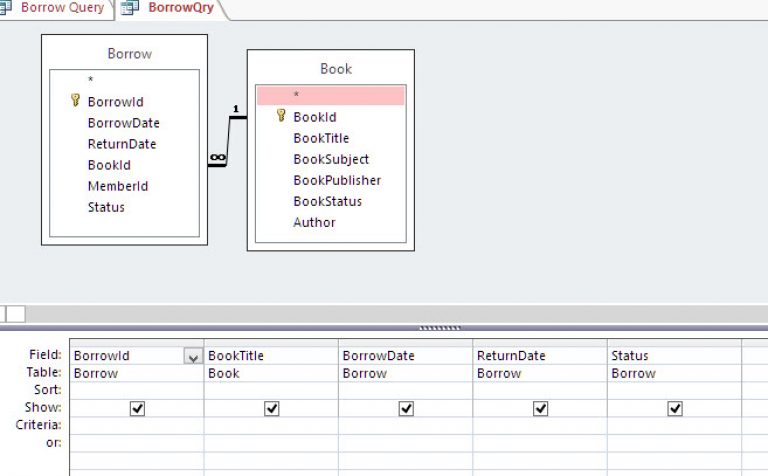The image size is (768, 476).
Task: Click the Criteria cell under BorrowDate
Action: coord(405,425)
